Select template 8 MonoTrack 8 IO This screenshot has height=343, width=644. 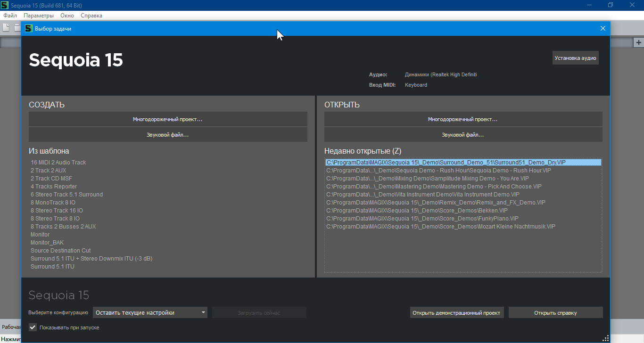(x=53, y=203)
